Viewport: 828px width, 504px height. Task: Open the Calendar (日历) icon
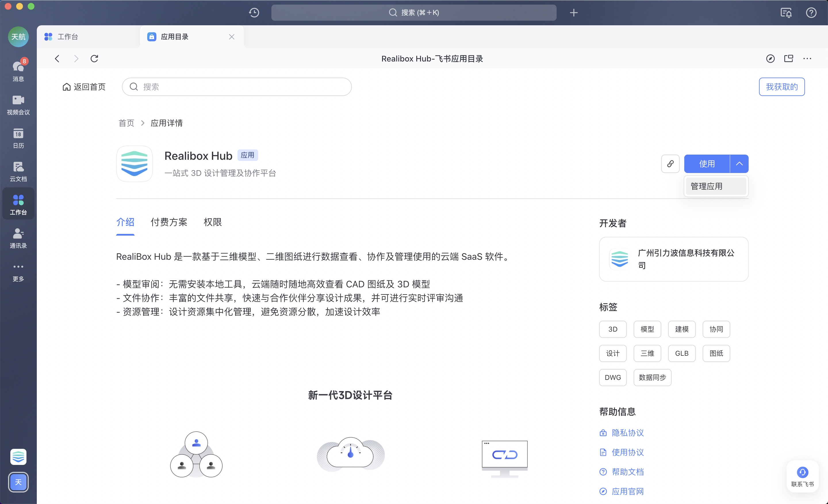pyautogui.click(x=18, y=138)
